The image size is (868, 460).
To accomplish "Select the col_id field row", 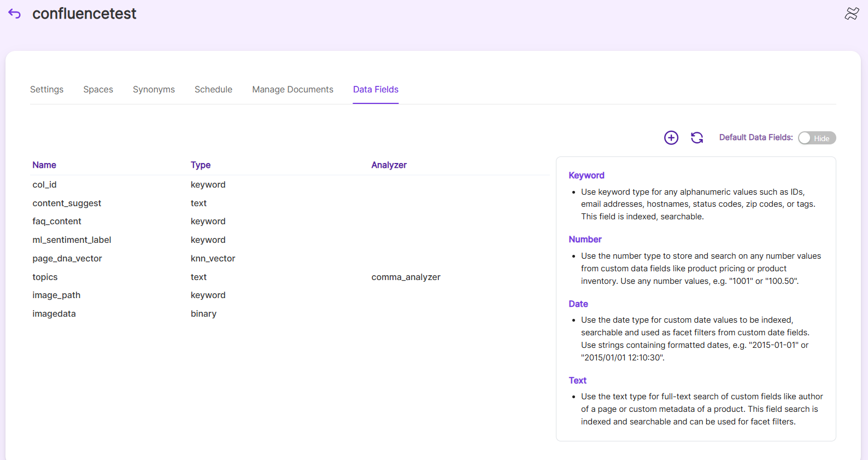I will (x=290, y=185).
